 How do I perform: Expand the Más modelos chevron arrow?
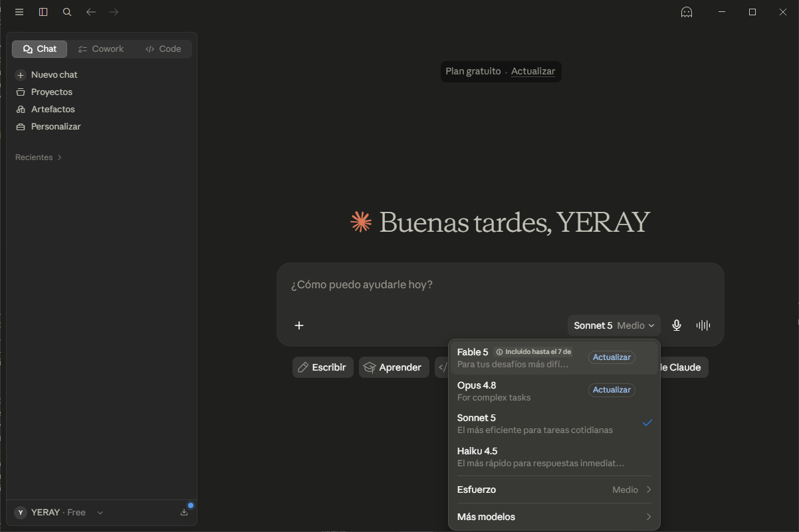click(649, 517)
